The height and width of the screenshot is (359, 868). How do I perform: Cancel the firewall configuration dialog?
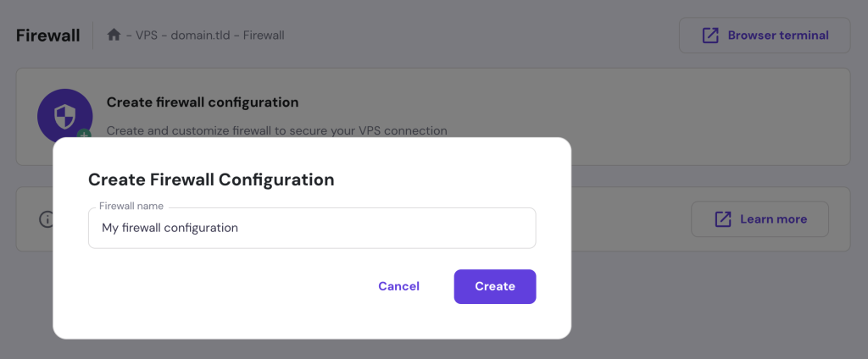(x=398, y=286)
